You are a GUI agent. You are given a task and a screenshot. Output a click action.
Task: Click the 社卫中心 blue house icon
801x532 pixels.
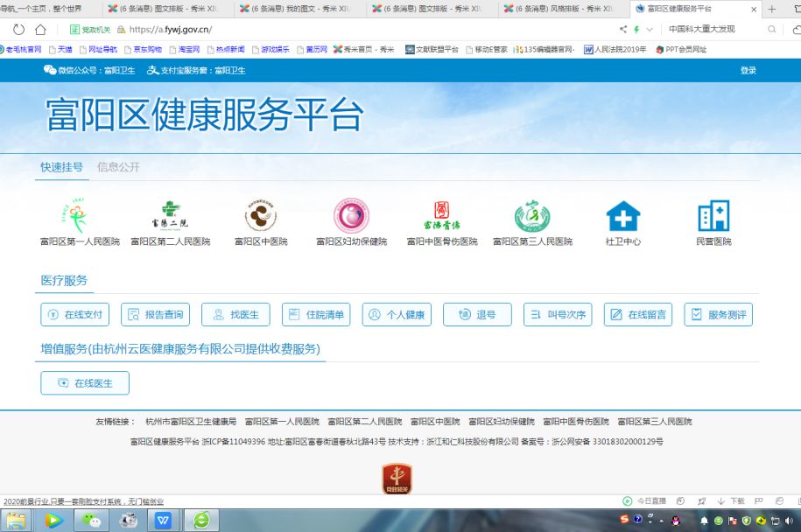pyautogui.click(x=622, y=215)
